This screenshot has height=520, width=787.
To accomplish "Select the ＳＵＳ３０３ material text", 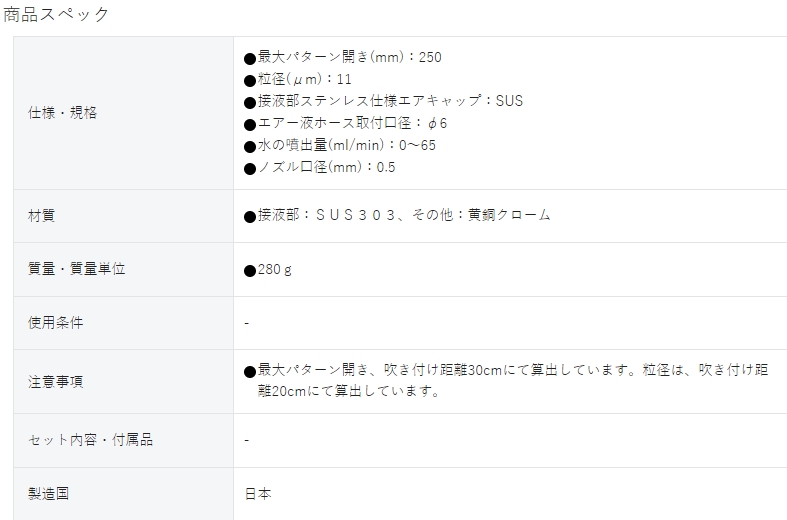I will tap(355, 215).
